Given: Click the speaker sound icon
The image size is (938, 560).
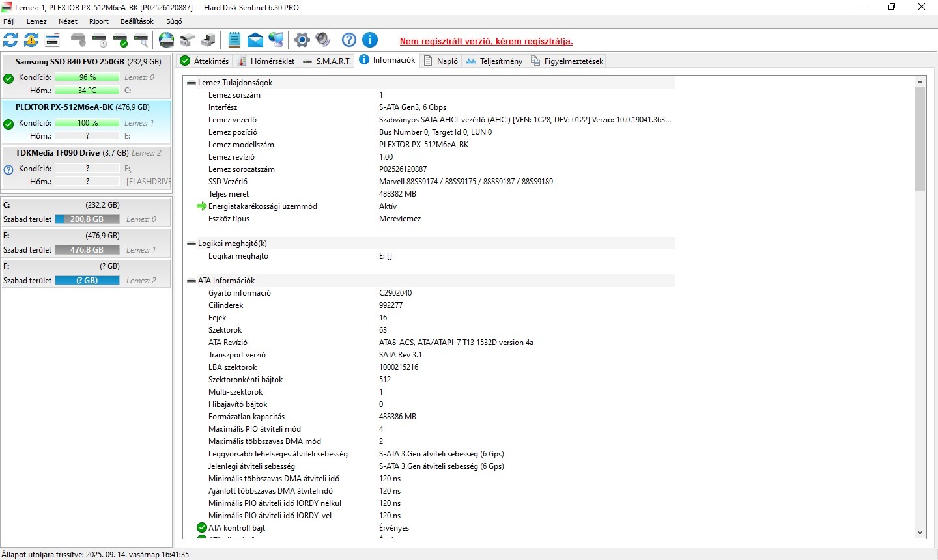Looking at the screenshot, I should point(322,40).
